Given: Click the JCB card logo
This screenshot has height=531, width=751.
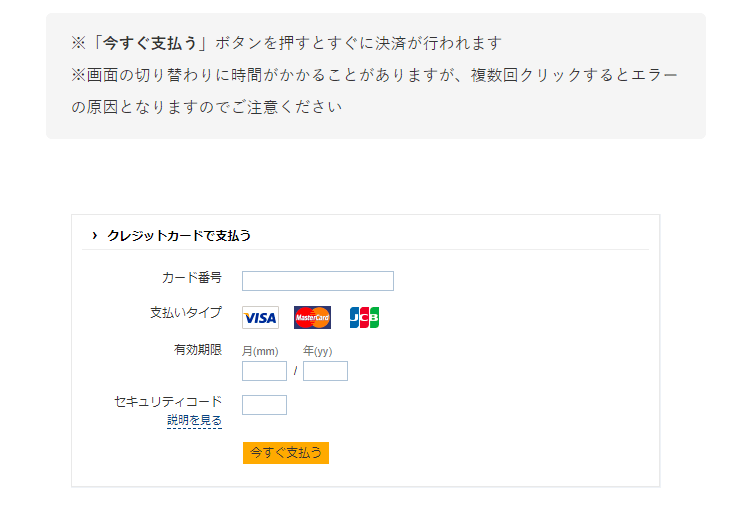Looking at the screenshot, I should click(x=364, y=318).
